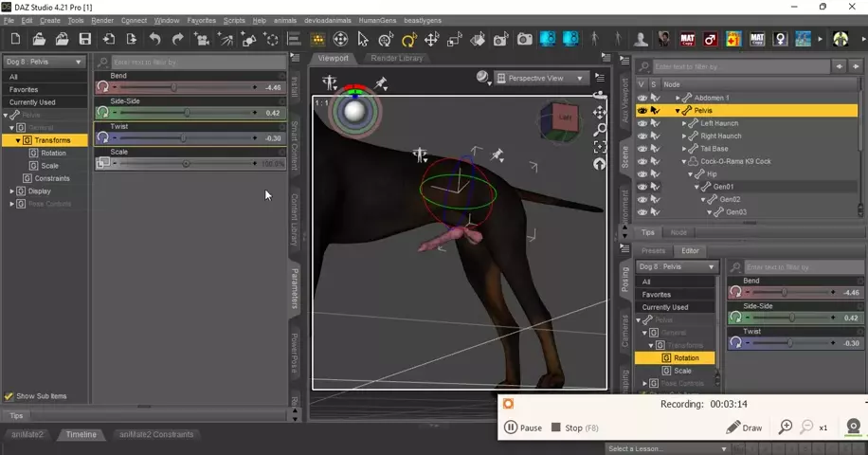Select the Universal manipulator tool icon
The width and height of the screenshot is (868, 455).
(x=340, y=39)
